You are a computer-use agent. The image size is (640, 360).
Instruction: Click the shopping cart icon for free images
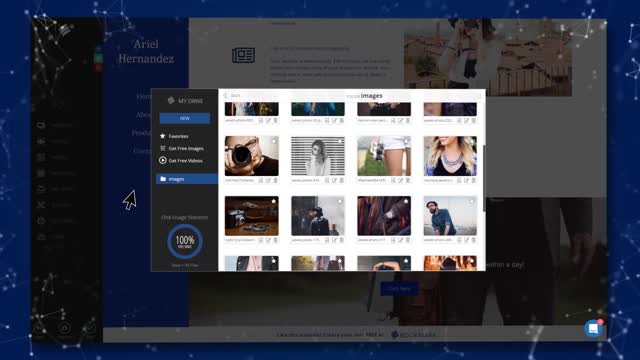pyautogui.click(x=162, y=148)
